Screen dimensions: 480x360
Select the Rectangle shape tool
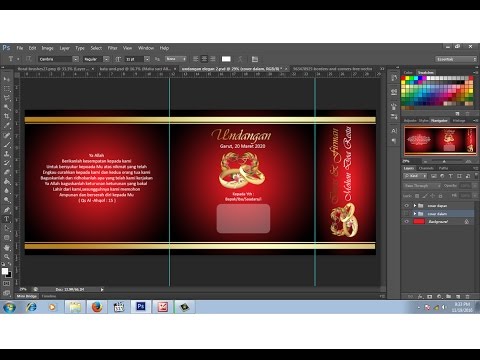[7, 238]
